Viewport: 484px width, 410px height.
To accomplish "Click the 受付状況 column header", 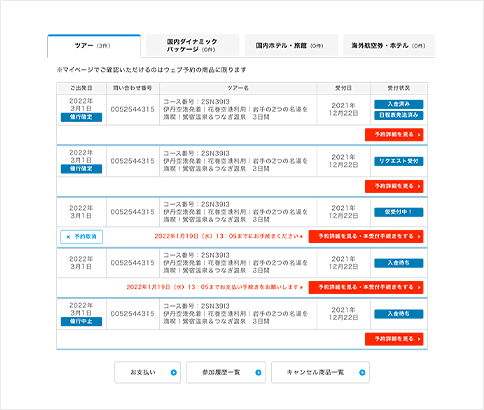I will (399, 88).
